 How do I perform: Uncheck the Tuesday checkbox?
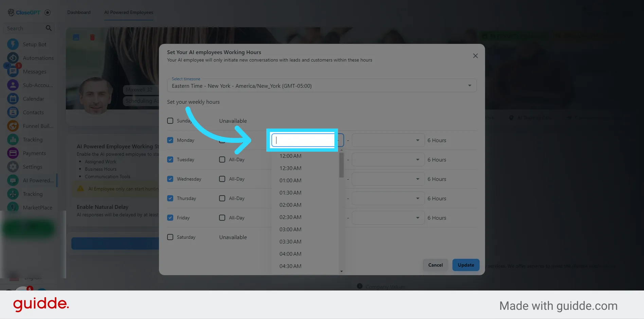click(x=170, y=159)
